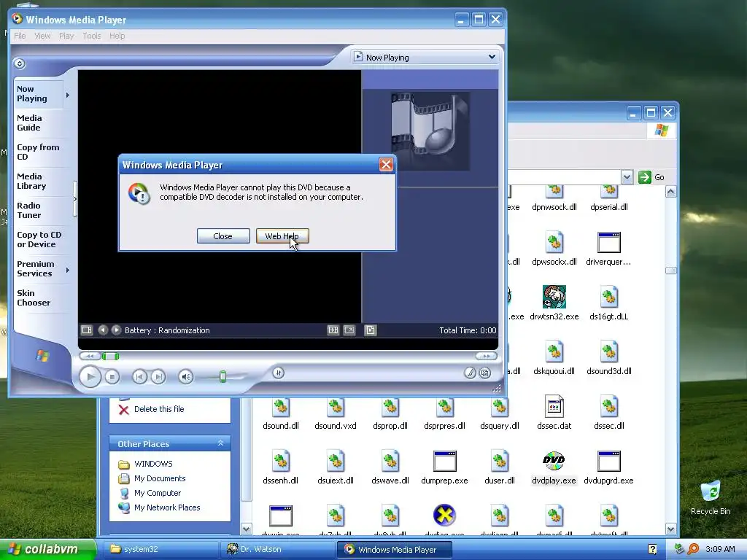Open the File menu in Windows Media Player

point(20,36)
